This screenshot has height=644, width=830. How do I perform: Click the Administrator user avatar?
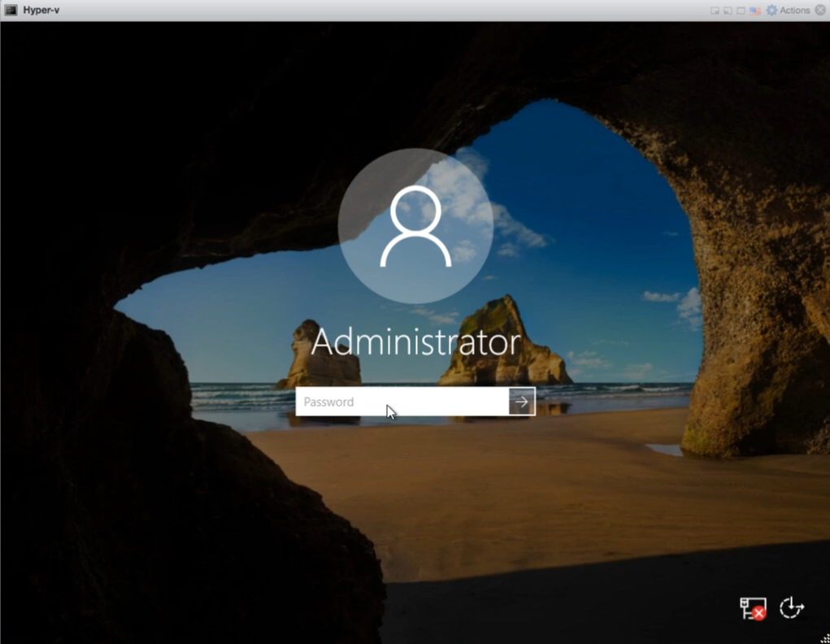(415, 225)
